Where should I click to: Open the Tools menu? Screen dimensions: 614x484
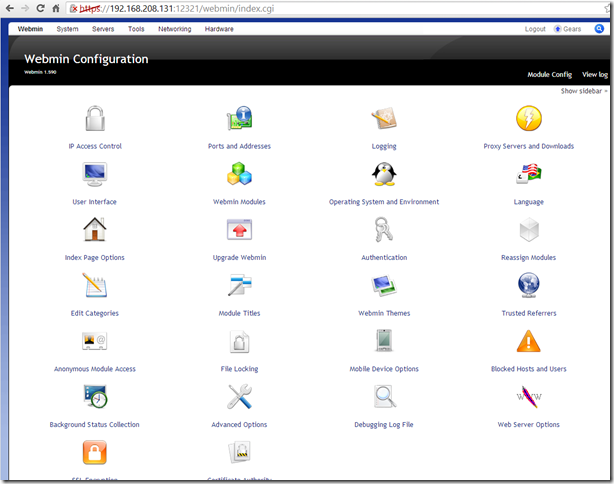coord(136,29)
